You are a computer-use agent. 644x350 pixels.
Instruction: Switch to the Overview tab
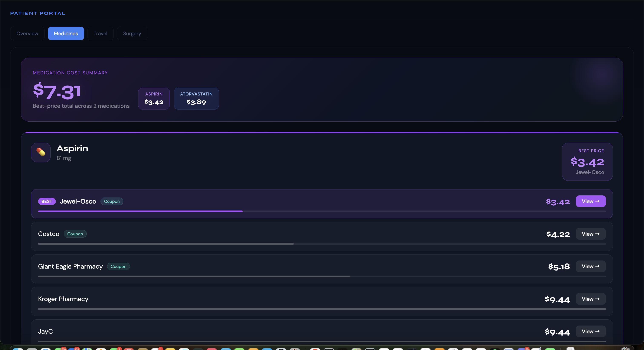coord(27,33)
